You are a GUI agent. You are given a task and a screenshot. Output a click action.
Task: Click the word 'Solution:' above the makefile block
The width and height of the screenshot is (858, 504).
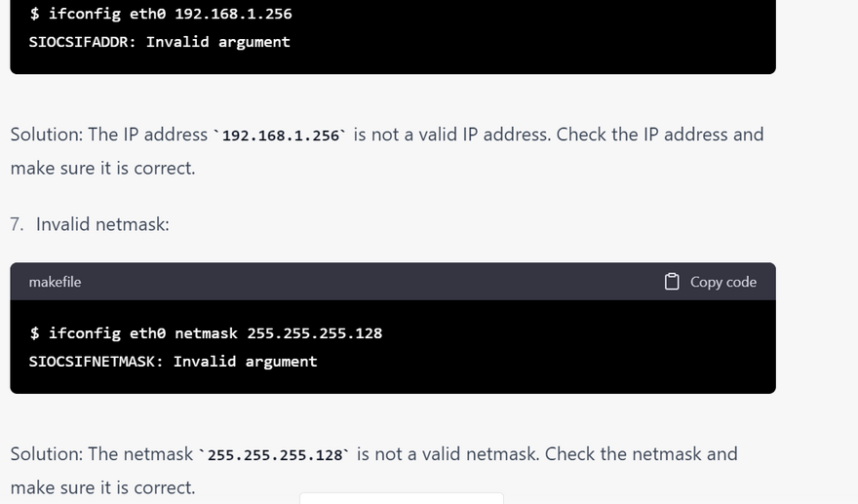coord(47,135)
